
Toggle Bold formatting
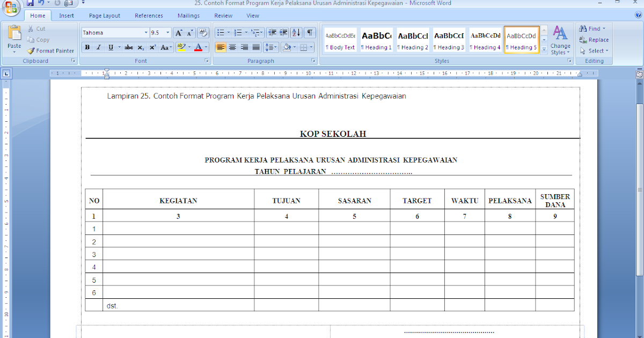[x=86, y=48]
